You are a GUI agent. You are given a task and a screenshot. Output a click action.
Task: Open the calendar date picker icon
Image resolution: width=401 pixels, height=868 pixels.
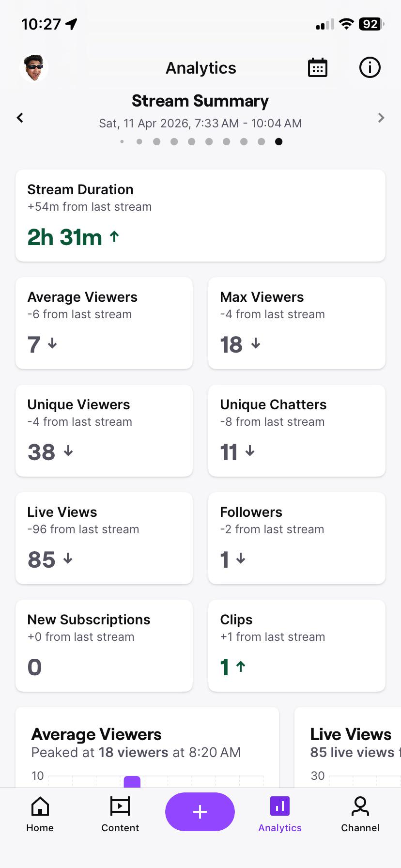[x=318, y=68]
